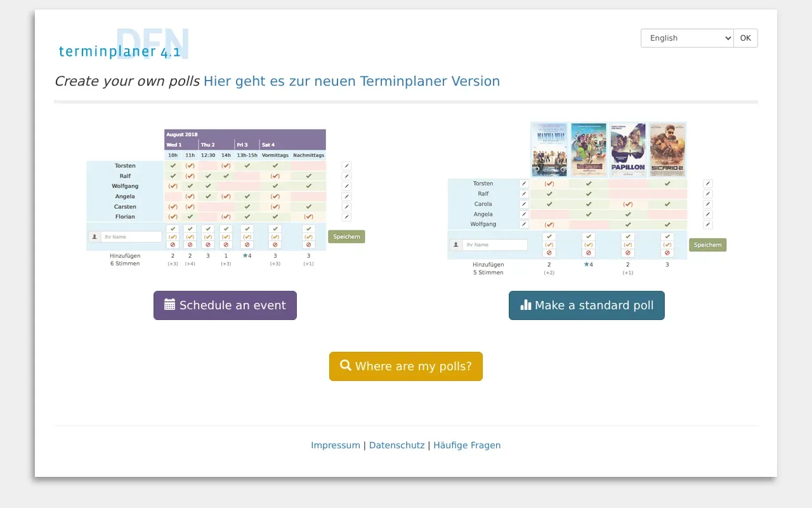Open the English language dropdown
The width and height of the screenshot is (812, 508).
[x=687, y=38]
